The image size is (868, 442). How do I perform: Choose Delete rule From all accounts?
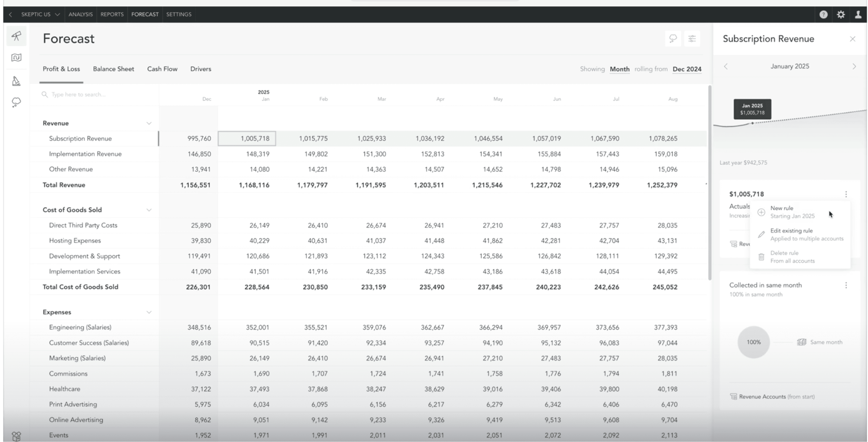click(x=800, y=257)
